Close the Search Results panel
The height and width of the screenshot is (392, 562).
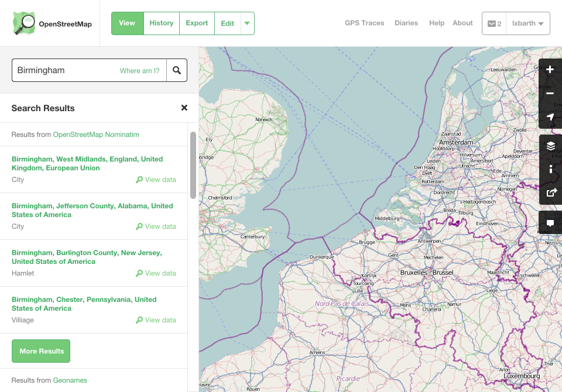click(184, 108)
